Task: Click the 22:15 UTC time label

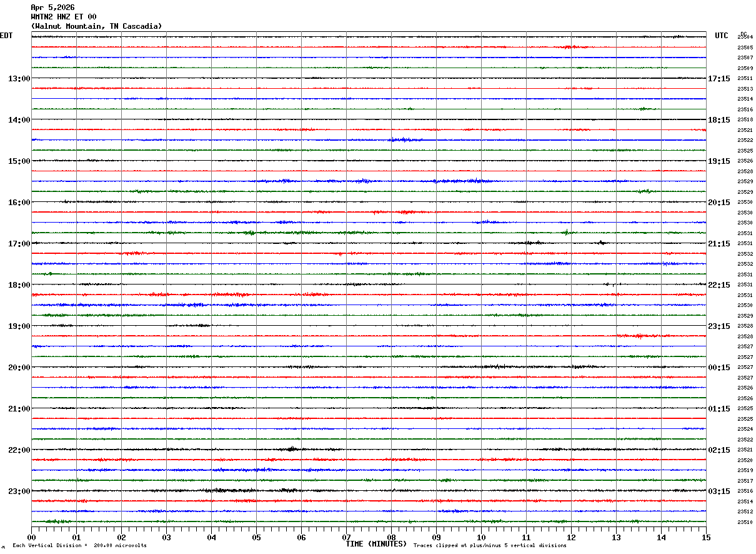Action: (719, 285)
